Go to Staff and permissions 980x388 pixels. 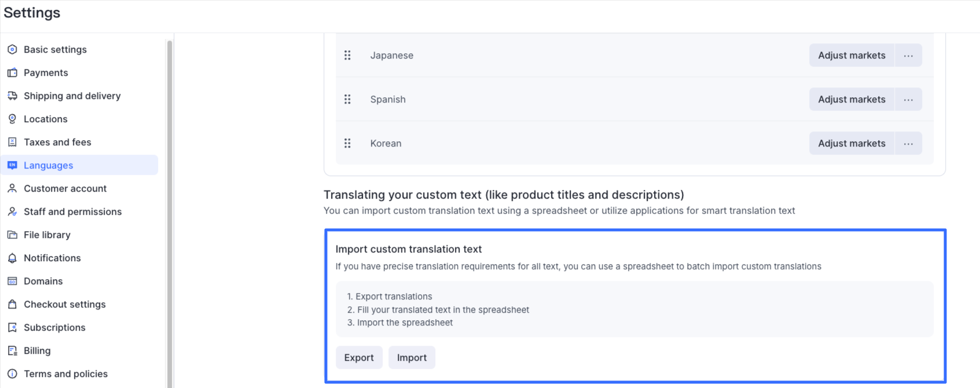[x=72, y=212]
